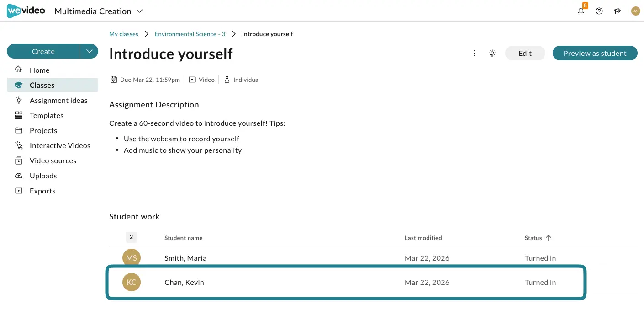Click Maria Smith's MS avatar
The image size is (644, 321).
[x=132, y=258]
